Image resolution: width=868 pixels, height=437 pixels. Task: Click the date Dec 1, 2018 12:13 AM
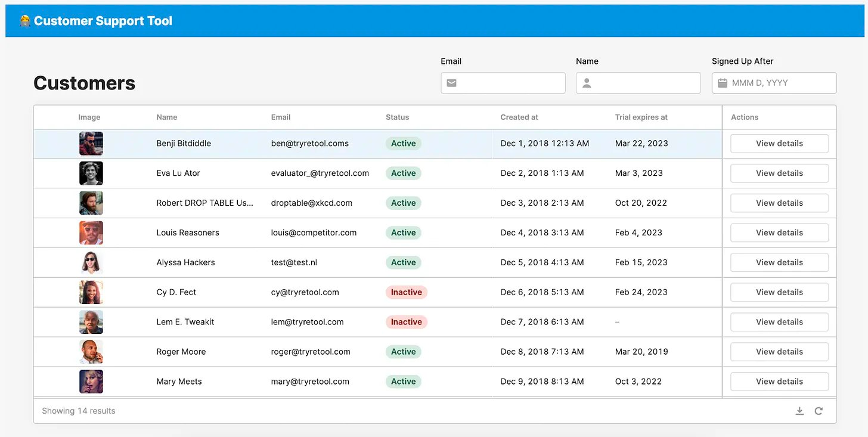point(545,144)
